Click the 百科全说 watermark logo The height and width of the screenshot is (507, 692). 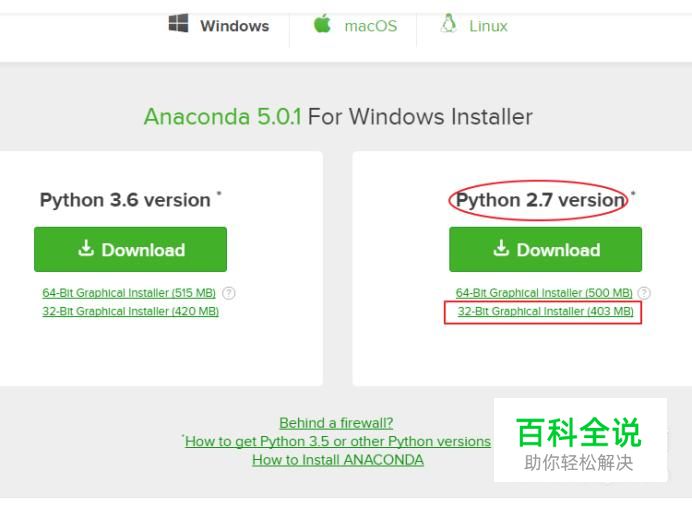coord(579,434)
